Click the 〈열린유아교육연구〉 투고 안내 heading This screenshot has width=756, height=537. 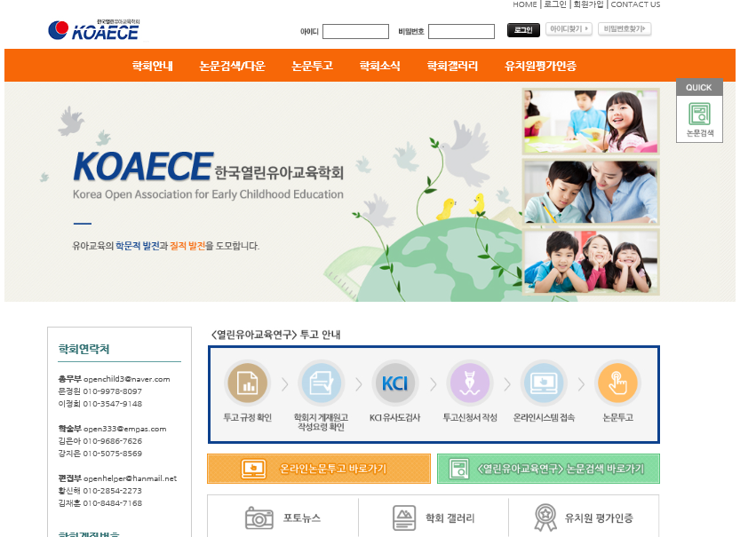point(275,335)
